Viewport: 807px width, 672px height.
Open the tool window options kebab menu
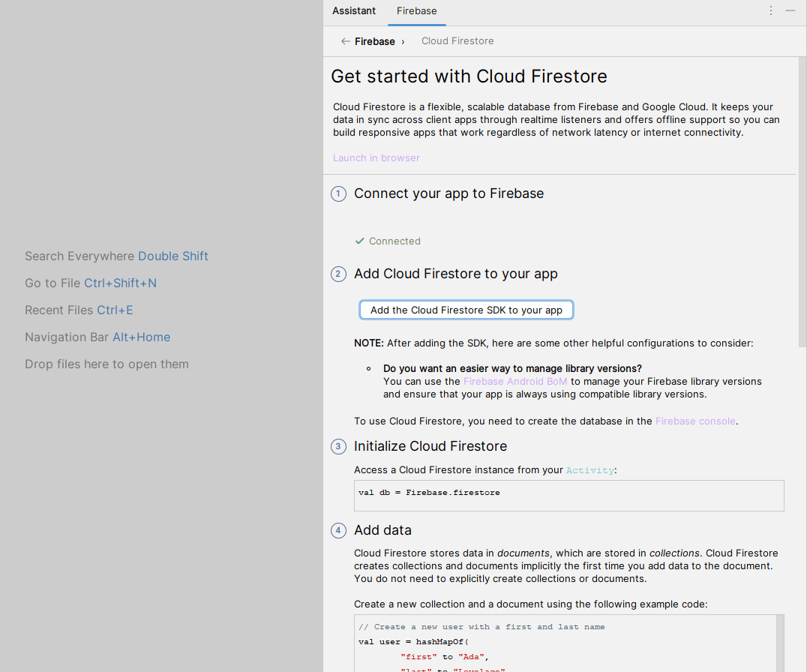[x=771, y=10]
